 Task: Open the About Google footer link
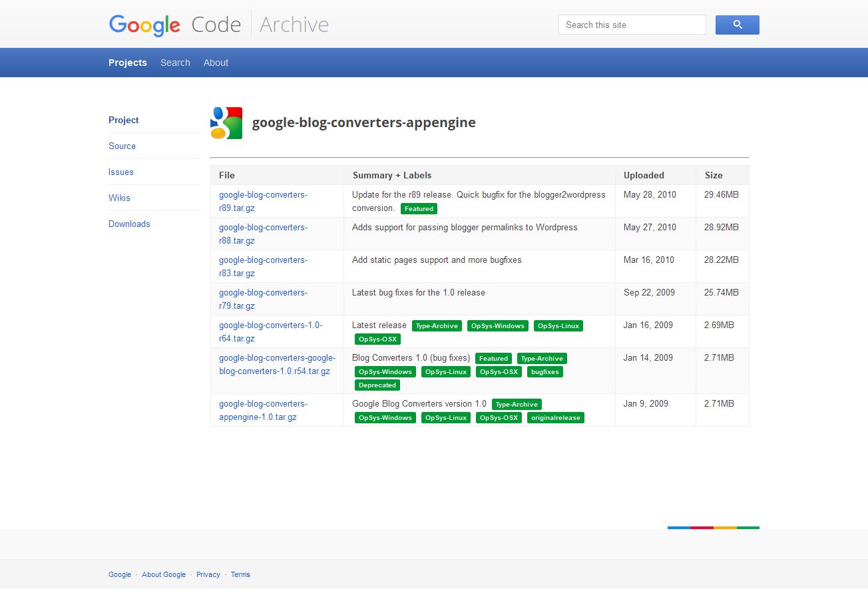click(x=164, y=574)
